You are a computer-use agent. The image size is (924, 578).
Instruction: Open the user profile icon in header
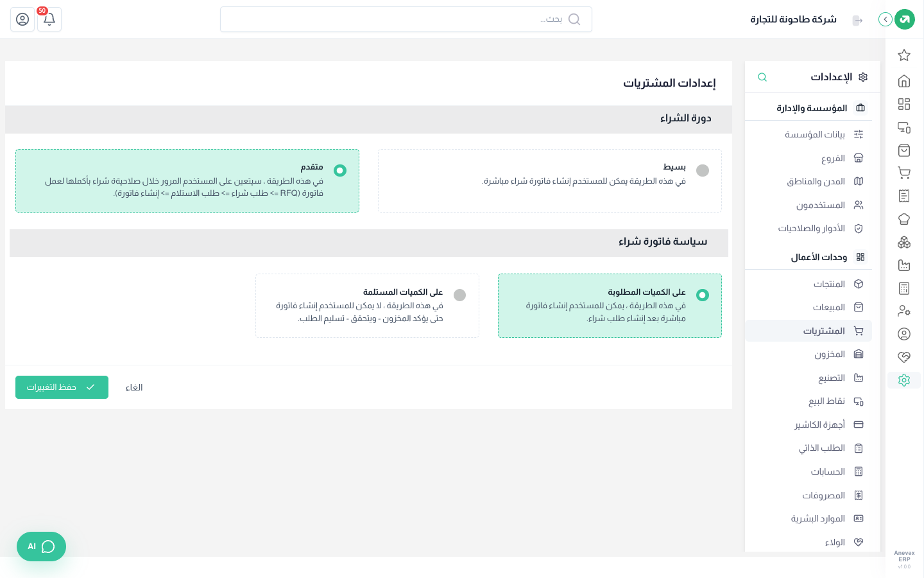click(22, 19)
